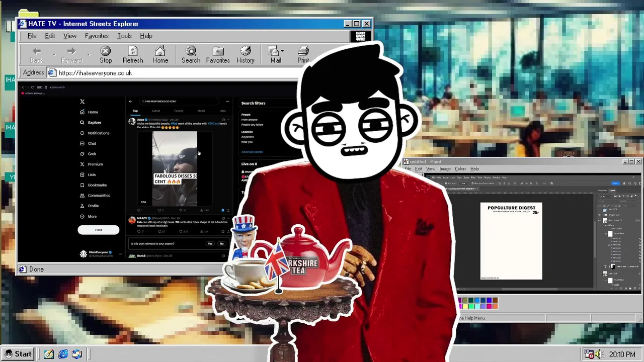This screenshot has height=362, width=644.
Task: Open the Advanced search link
Action: (x=252, y=152)
